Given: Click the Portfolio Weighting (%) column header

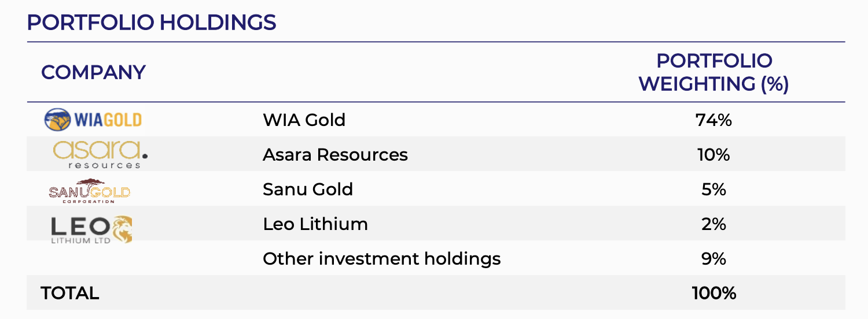Looking at the screenshot, I should point(713,73).
